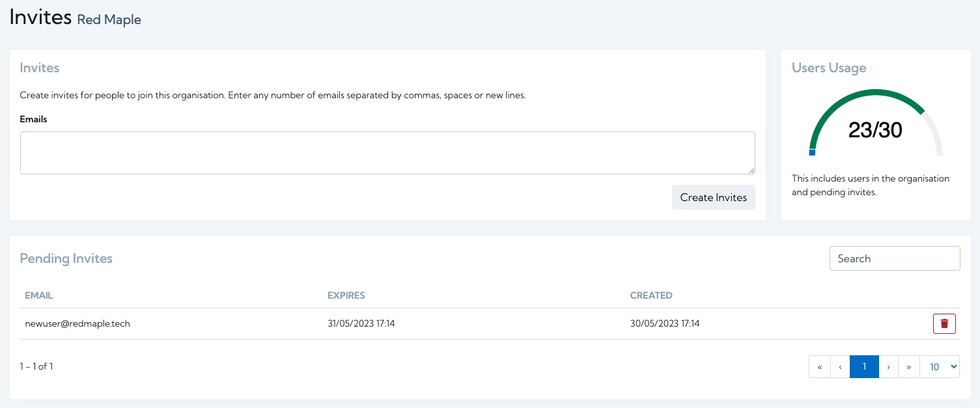The image size is (980, 408).
Task: Click the '1 – 1 of 1' record count
Action: [x=36, y=366]
